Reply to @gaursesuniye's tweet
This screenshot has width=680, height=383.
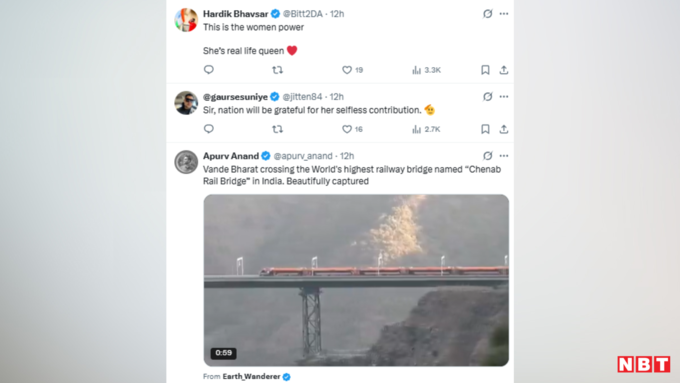pos(209,129)
